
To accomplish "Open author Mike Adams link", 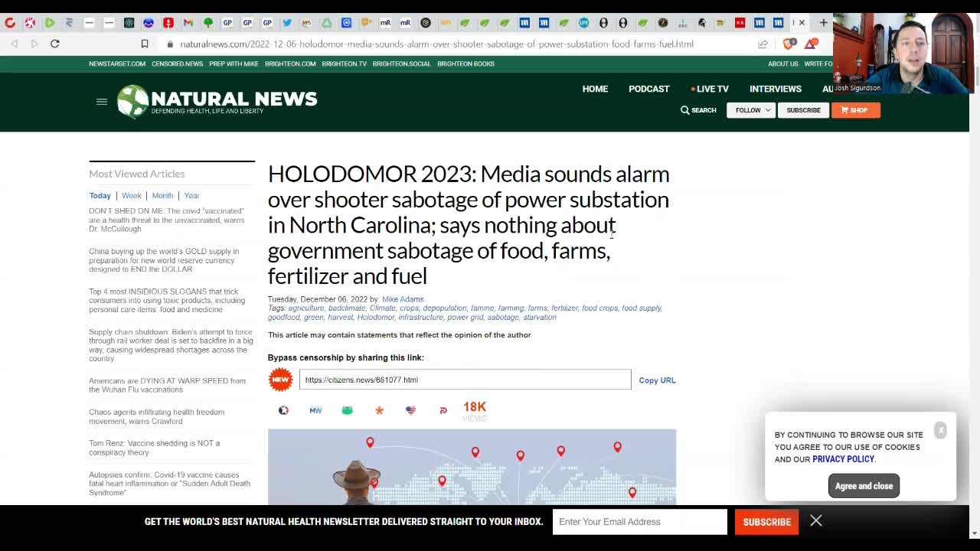I will point(403,299).
